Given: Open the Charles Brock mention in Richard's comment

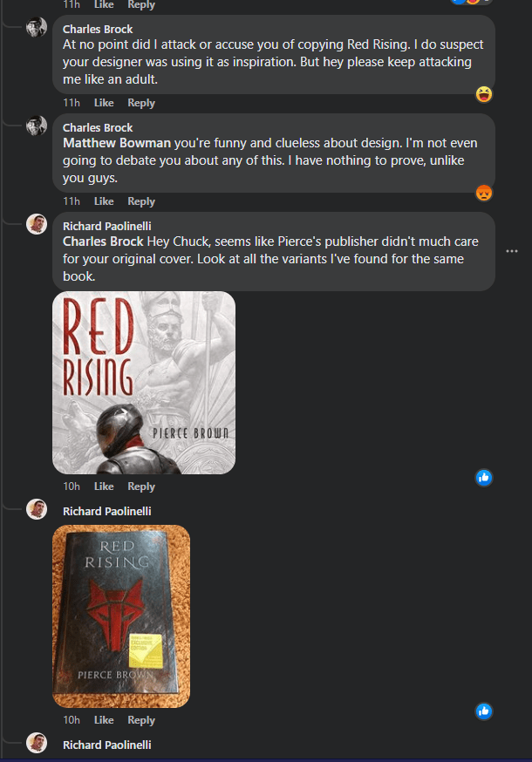Looking at the screenshot, I should (x=103, y=242).
